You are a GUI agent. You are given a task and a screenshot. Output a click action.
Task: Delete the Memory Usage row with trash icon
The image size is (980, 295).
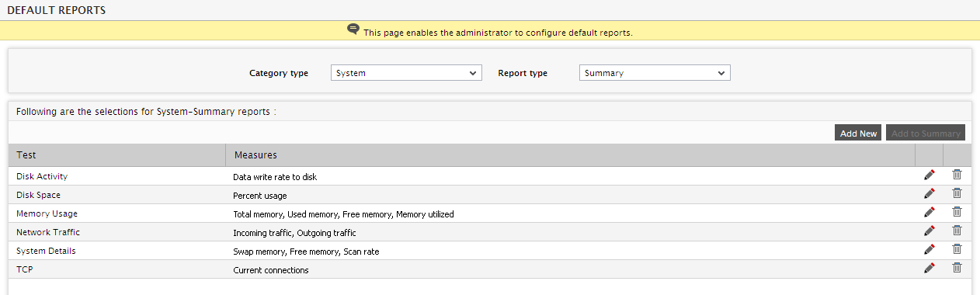[957, 212]
